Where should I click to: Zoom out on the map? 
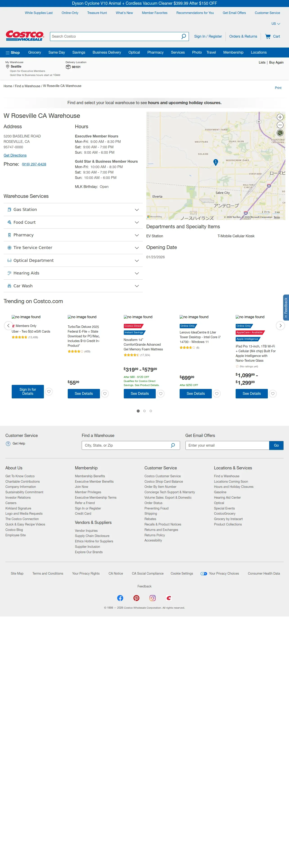click(280, 125)
